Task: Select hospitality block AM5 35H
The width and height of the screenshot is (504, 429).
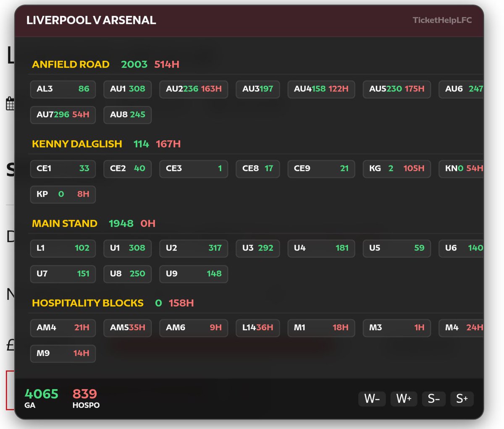Action: tap(128, 328)
